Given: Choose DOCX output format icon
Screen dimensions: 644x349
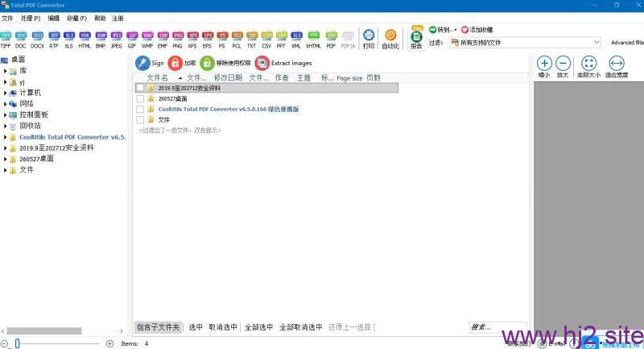Looking at the screenshot, I should pyautogui.click(x=37, y=39).
